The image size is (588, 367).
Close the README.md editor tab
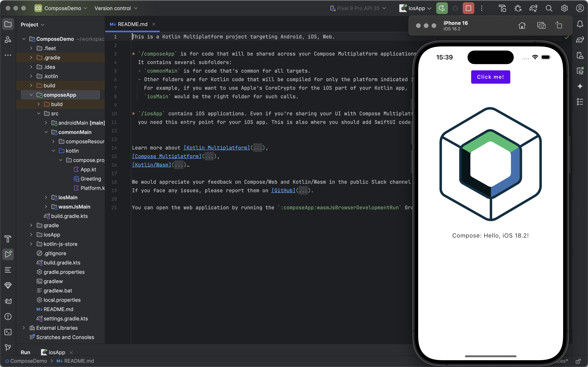click(x=154, y=24)
